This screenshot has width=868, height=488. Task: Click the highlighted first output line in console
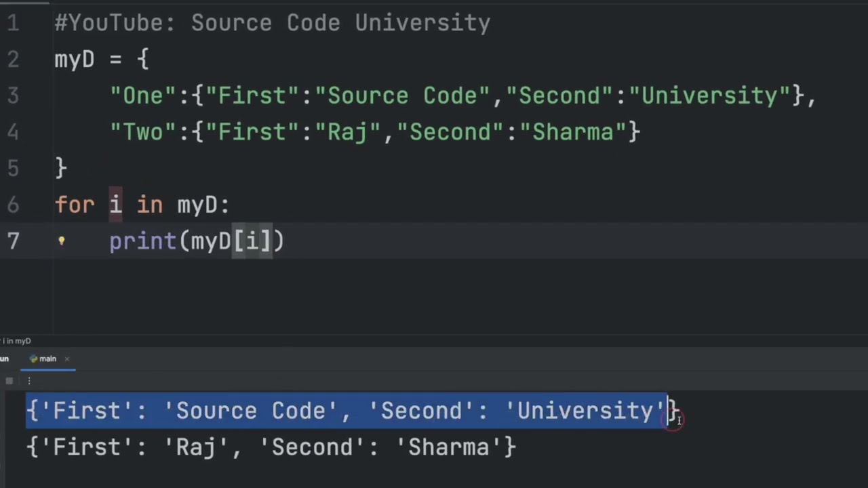(352, 411)
